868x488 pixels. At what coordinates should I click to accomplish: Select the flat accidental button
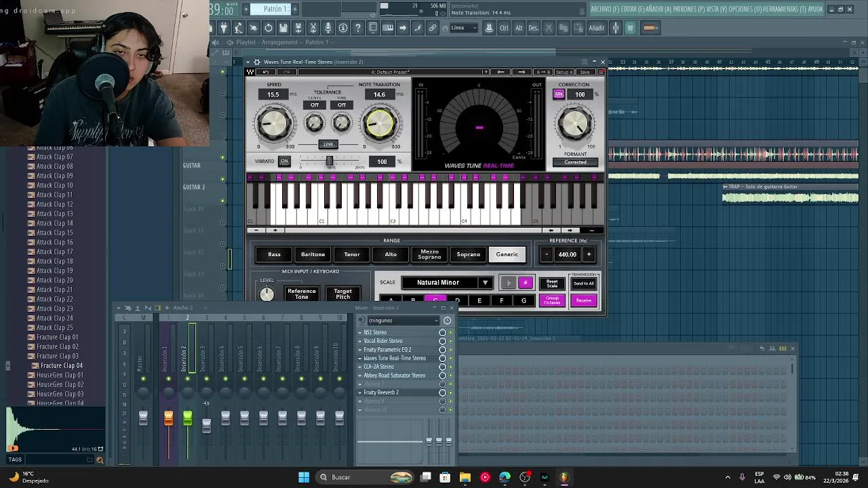pyautogui.click(x=508, y=283)
